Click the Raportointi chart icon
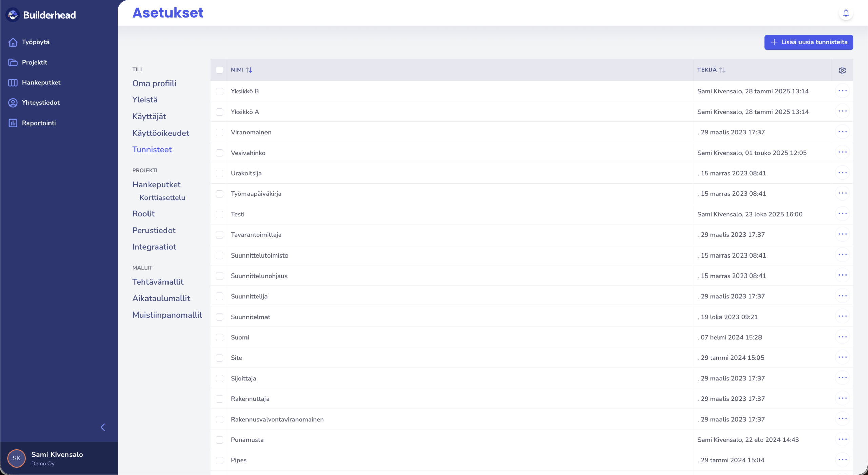This screenshot has height=475, width=868. (x=13, y=123)
